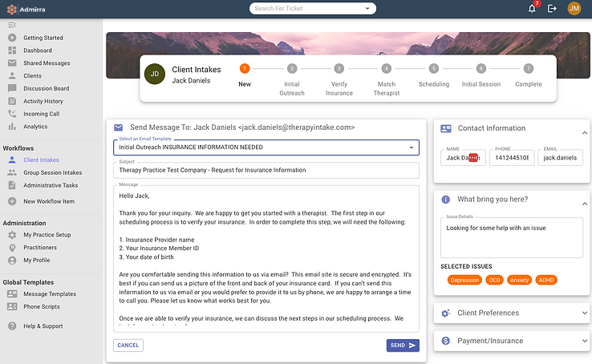Click the red badge in NAME field
Viewport: 592px width, 364px height.
(x=473, y=158)
